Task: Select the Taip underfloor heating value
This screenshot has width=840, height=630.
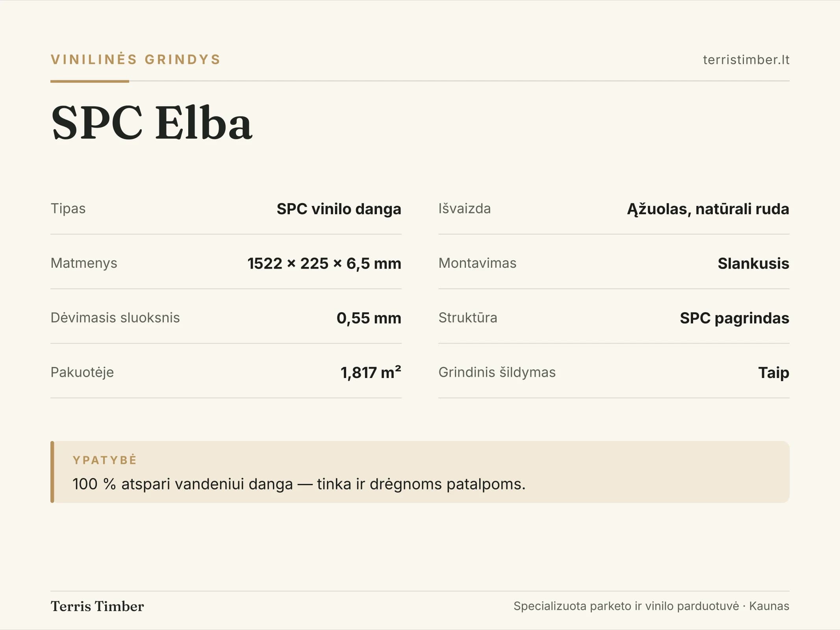Action: 774,372
